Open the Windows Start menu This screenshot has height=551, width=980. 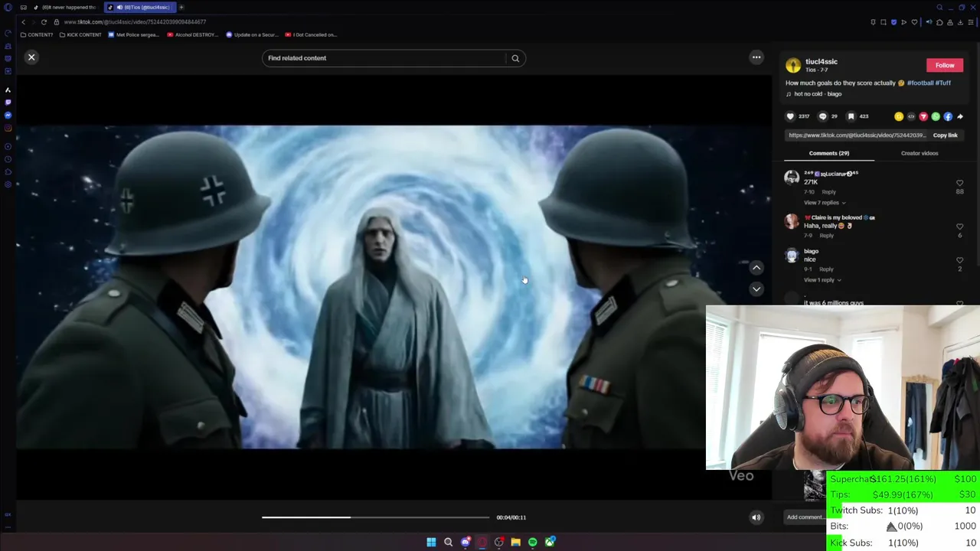(x=431, y=542)
